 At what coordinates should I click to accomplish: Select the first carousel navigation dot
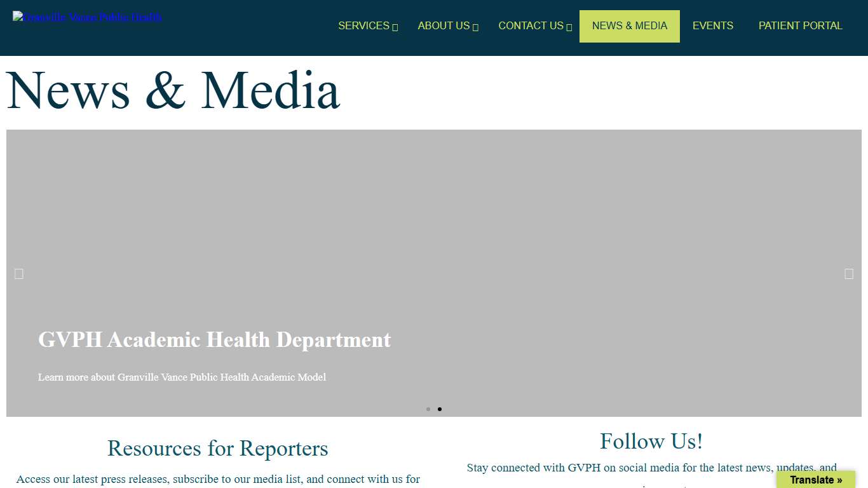pos(428,409)
